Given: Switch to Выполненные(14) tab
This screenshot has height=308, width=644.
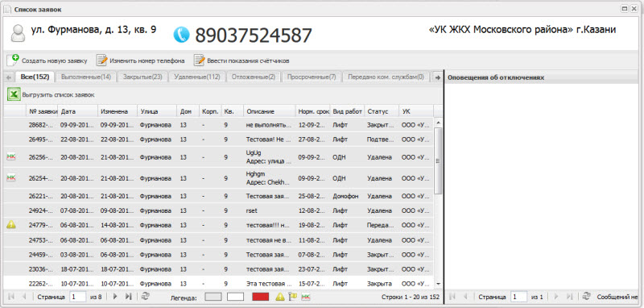Looking at the screenshot, I should (86, 77).
